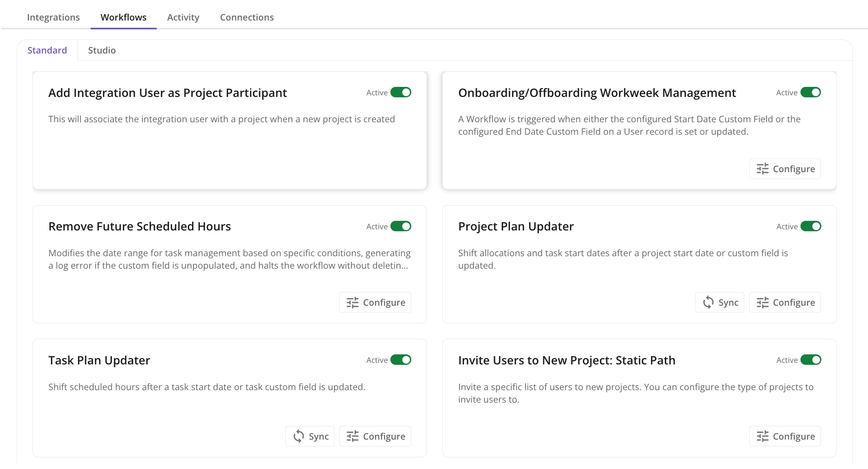Screen dimensions: 868x469
Task: Click Configure label in Project Plan Updater card
Action: pos(794,302)
